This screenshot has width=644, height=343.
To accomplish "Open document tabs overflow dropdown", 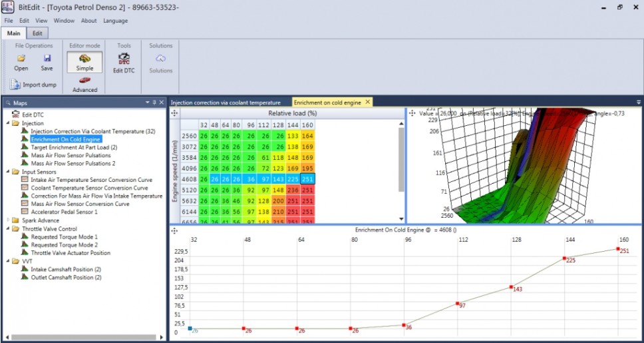I will click(x=639, y=102).
